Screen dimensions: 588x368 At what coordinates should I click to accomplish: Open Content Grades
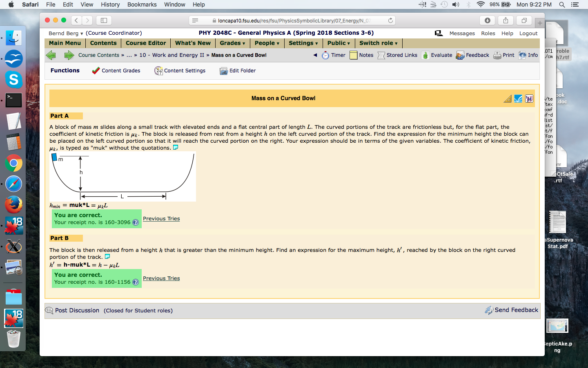point(116,71)
